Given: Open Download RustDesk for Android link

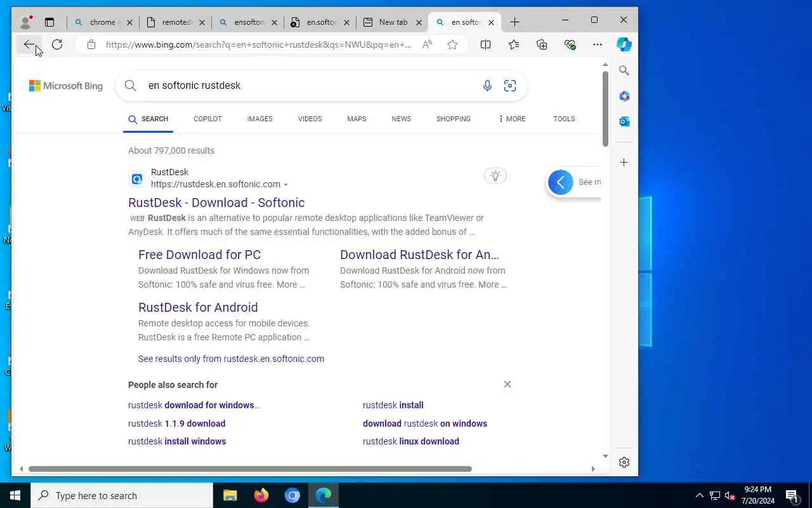Looking at the screenshot, I should click(419, 255).
